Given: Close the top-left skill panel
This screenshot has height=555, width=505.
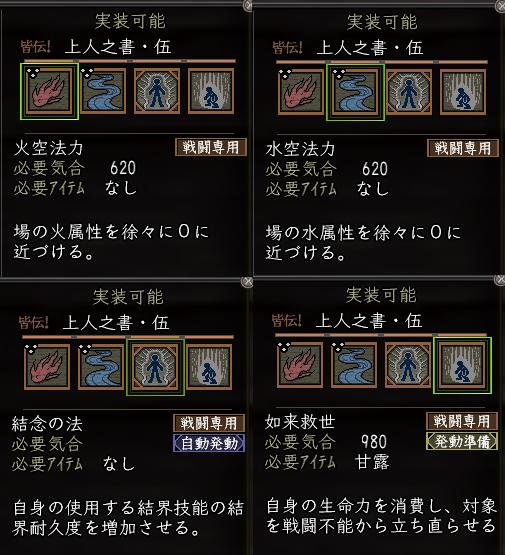Looking at the screenshot, I should 248,5.
